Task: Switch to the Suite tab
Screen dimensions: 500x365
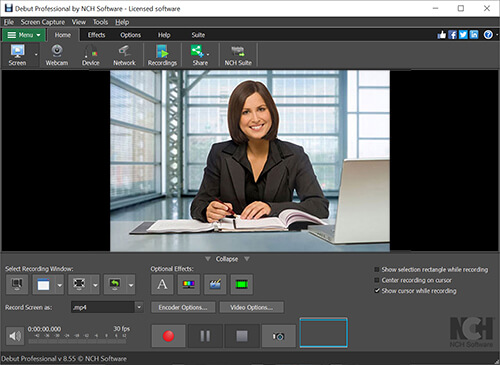Action: pos(198,35)
